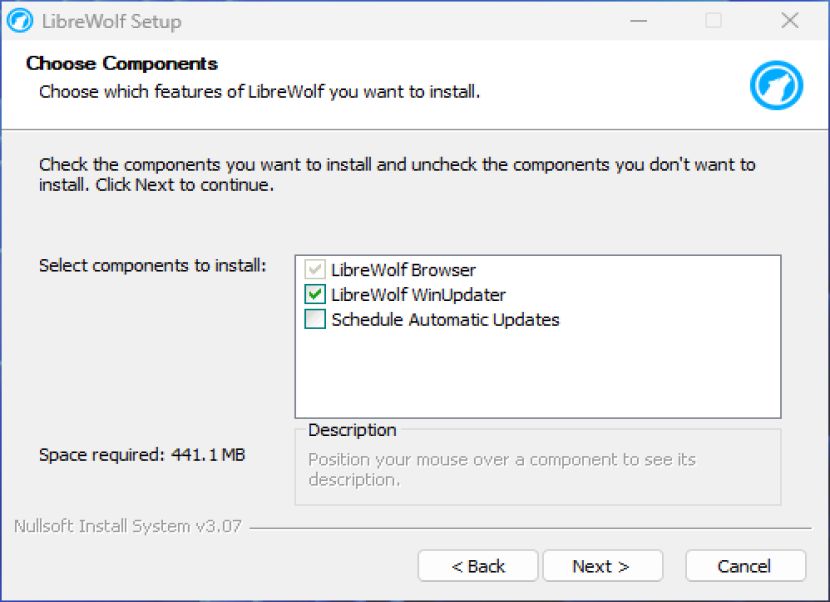The image size is (830, 602).
Task: Click the disabled LibreWolf Browser checkbox
Action: tap(315, 269)
